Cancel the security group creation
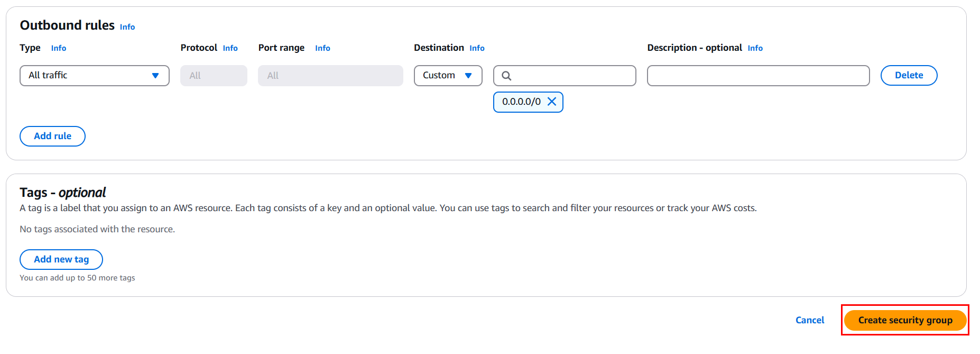 coord(809,320)
